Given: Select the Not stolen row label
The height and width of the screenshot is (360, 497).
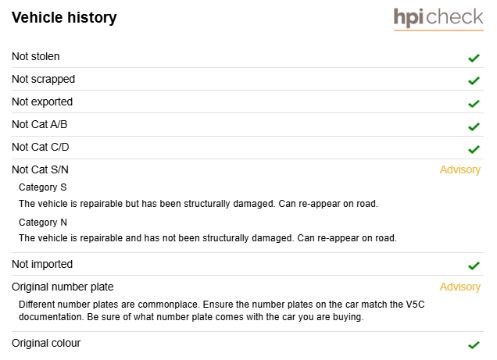Looking at the screenshot, I should tap(36, 56).
